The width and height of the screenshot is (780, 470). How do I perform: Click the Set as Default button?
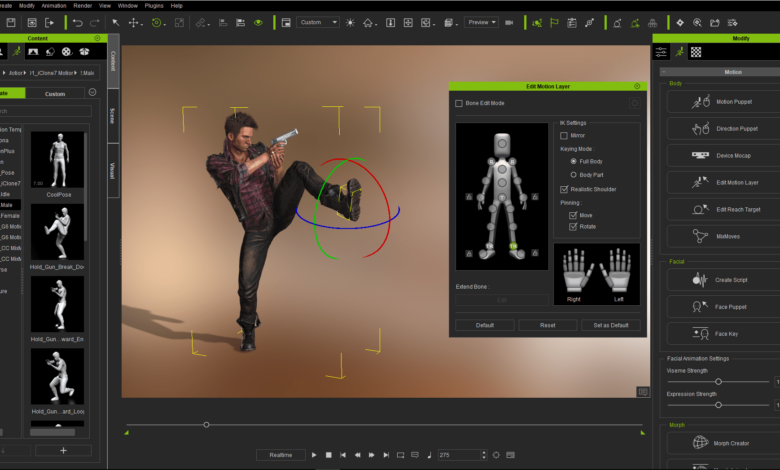(x=610, y=325)
